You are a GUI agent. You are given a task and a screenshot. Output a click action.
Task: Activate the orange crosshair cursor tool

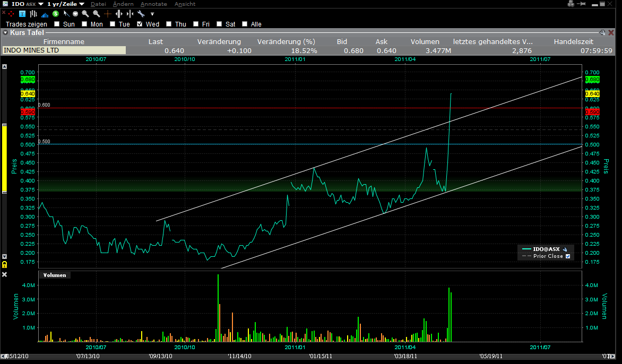pyautogui.click(x=108, y=14)
